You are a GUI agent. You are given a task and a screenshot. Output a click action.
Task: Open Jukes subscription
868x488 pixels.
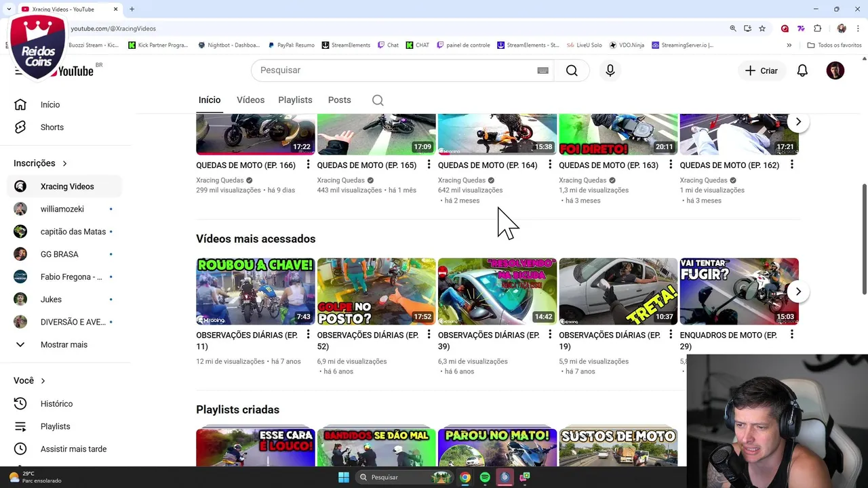point(65,300)
